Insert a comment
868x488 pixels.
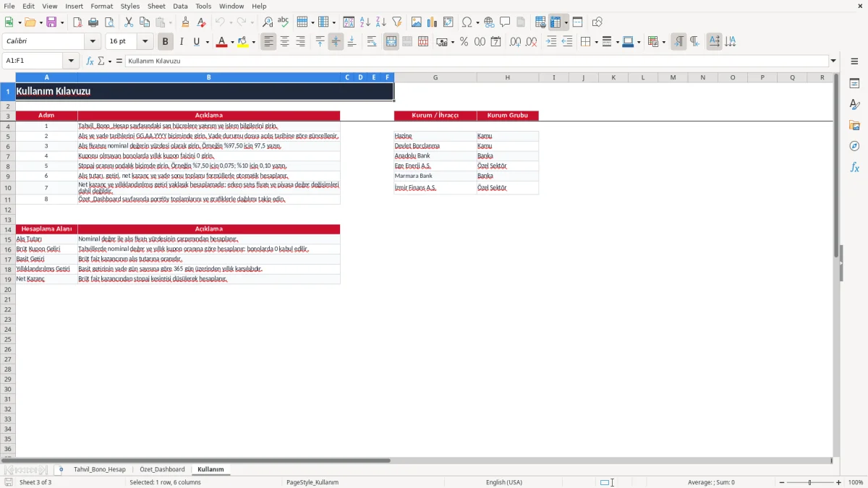tap(505, 22)
